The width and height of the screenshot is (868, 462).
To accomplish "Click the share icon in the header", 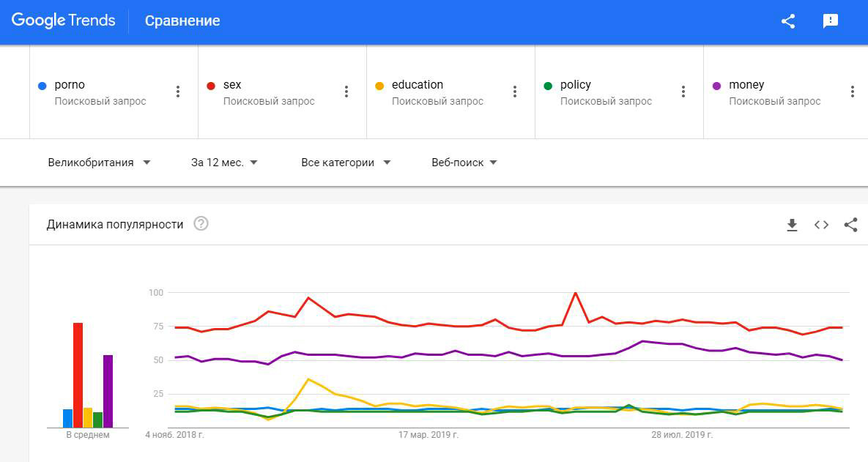I will coord(788,21).
